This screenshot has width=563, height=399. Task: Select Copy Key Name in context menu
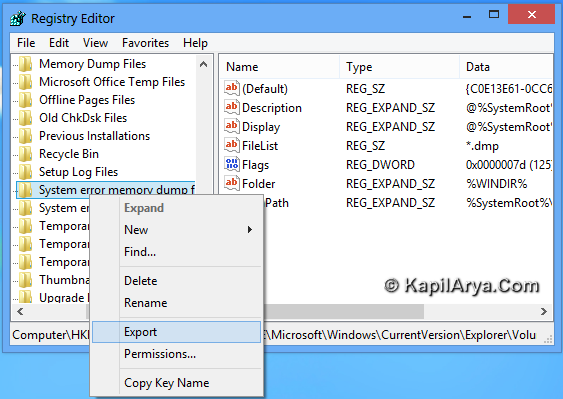point(176,383)
